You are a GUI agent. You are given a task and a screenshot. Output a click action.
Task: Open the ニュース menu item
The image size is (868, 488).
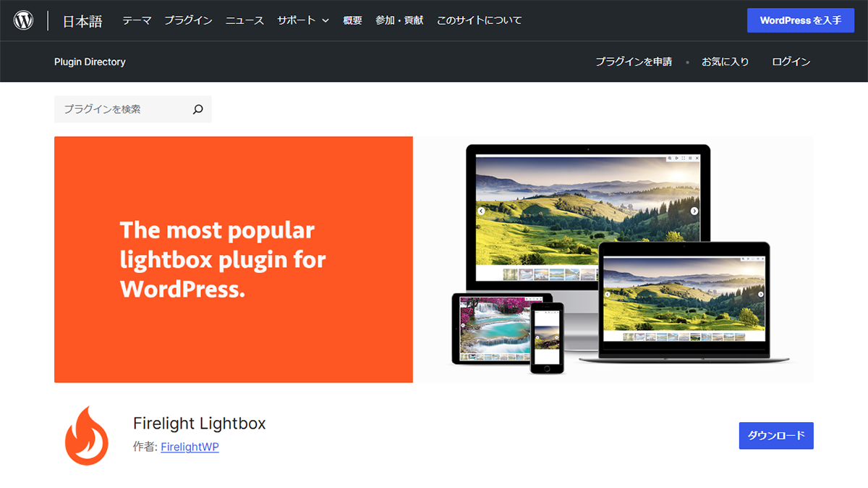click(x=244, y=20)
